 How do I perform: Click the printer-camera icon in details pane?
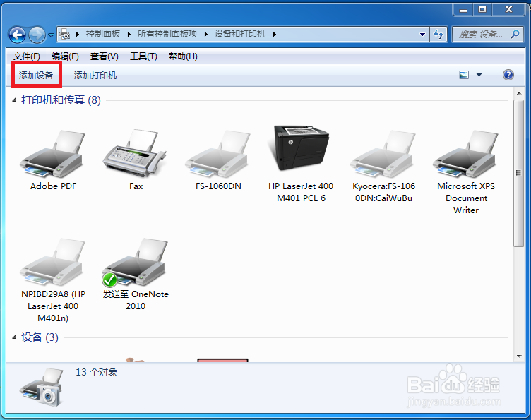coord(42,388)
